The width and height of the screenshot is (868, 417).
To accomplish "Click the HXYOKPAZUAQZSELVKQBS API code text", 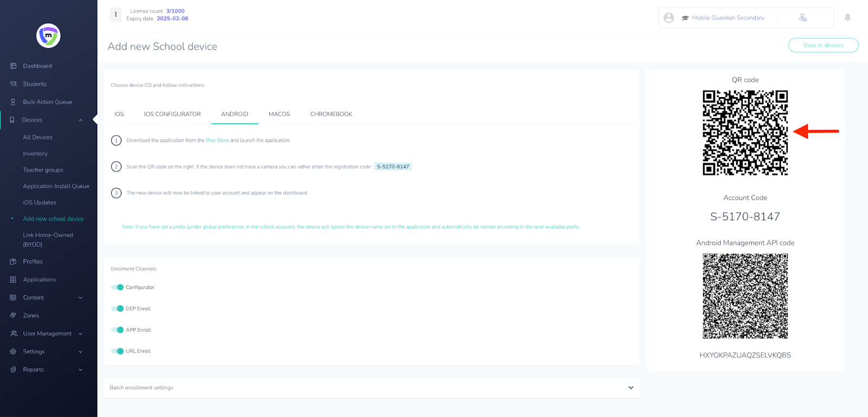I will pos(745,355).
